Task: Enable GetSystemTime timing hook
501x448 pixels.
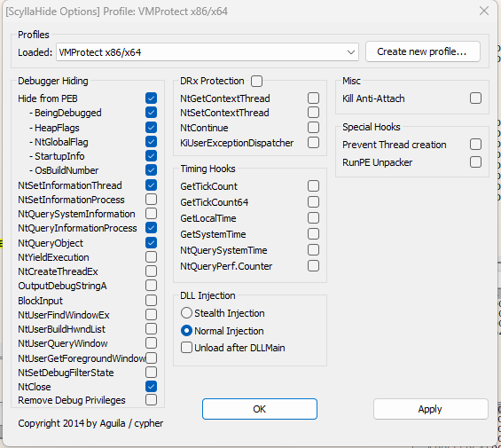Action: pyautogui.click(x=313, y=233)
